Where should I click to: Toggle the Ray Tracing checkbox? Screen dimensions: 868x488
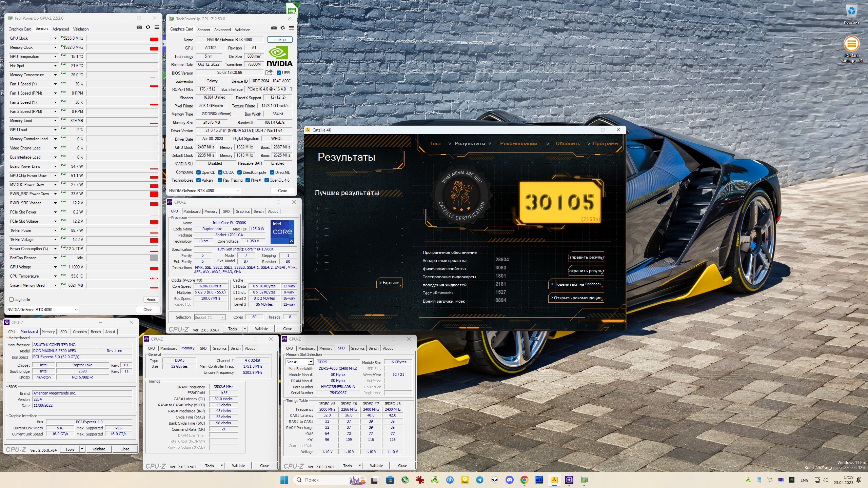point(220,180)
